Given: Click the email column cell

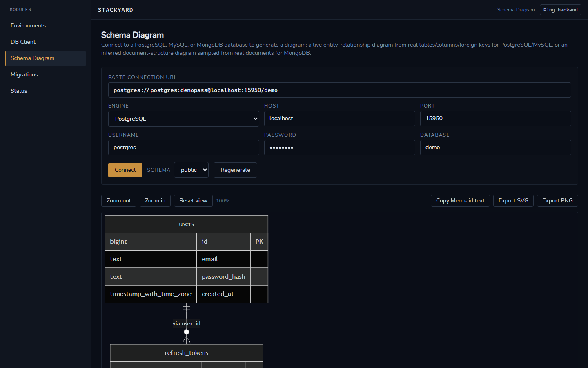Looking at the screenshot, I should [223, 259].
